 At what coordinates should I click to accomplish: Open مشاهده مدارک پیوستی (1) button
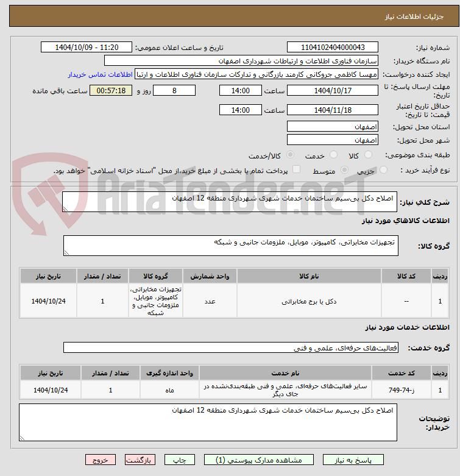259,460
